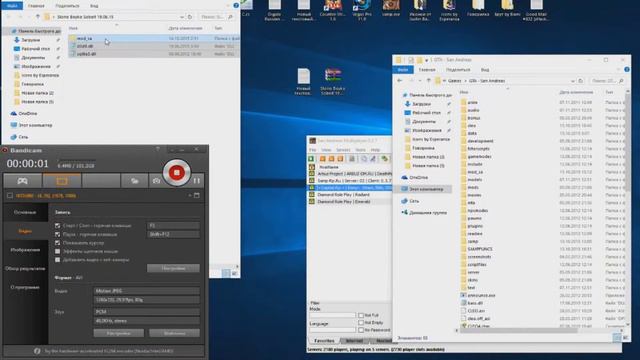This screenshot has width=640, height=360.
Task: Enable add webcam video checkbox in Bandicam
Action: click(58, 260)
